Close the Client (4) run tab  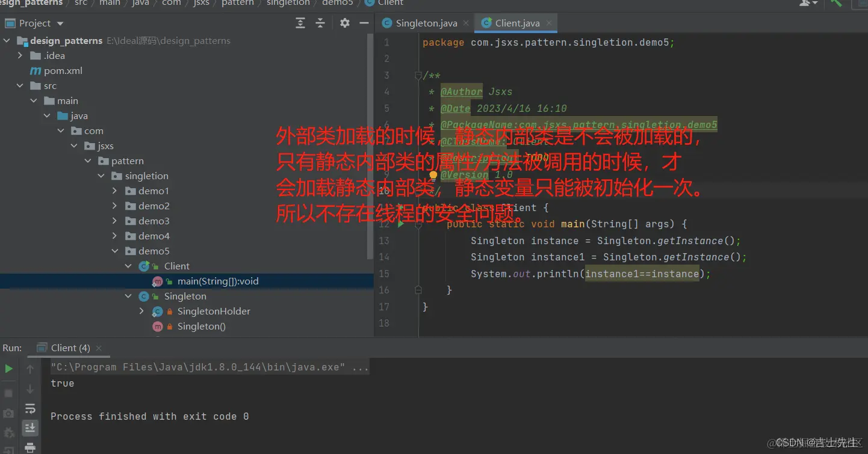coord(99,348)
